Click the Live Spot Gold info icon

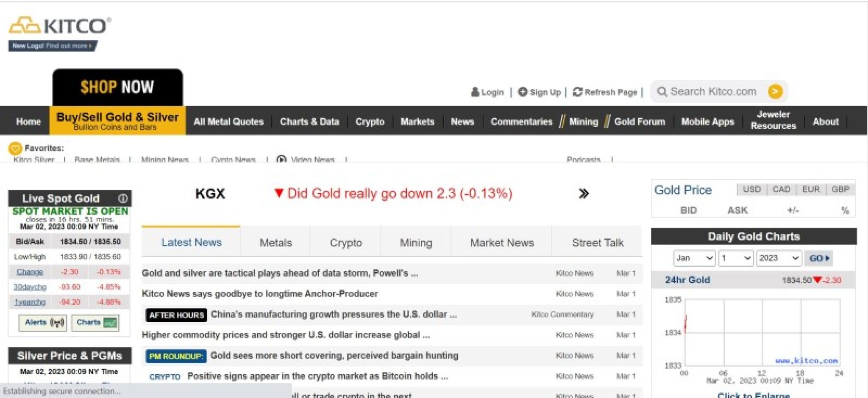(x=122, y=198)
